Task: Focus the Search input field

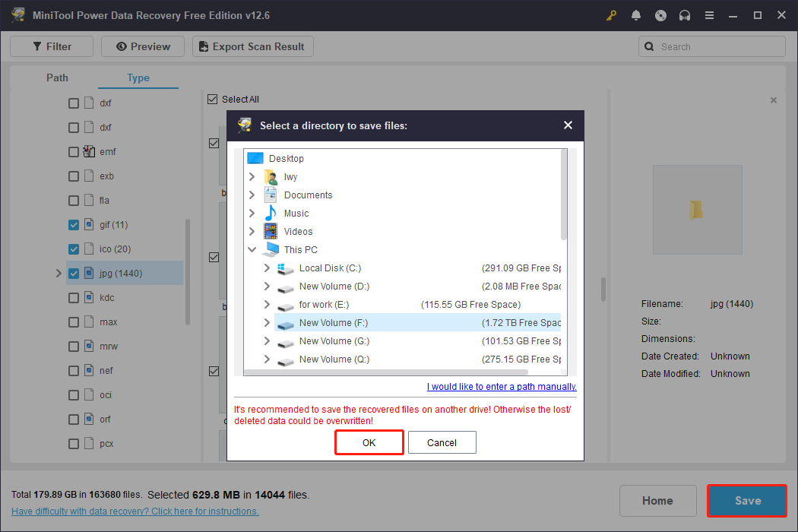Action: (712, 46)
